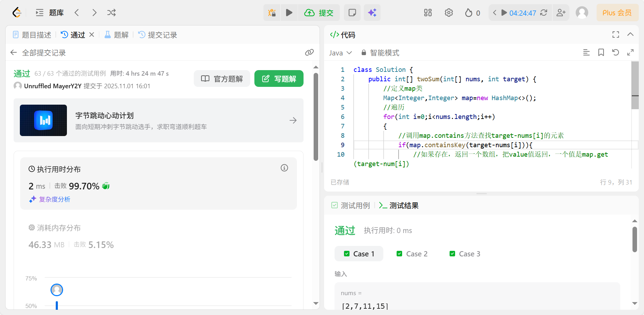Toggle the 智能模式 lock setting
Screen dimensions: 644x315
380,53
